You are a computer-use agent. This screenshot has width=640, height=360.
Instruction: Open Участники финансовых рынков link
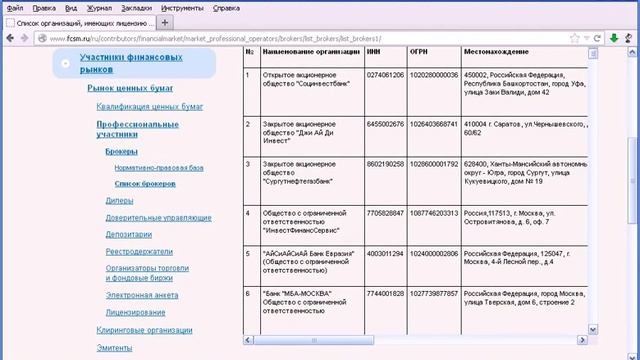click(x=131, y=63)
